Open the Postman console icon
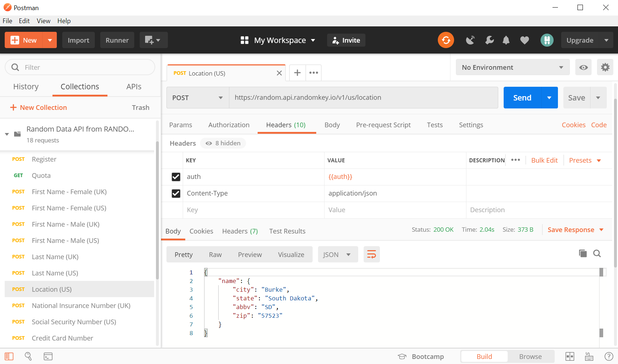Screen dimensions: 618x364 tap(48, 356)
